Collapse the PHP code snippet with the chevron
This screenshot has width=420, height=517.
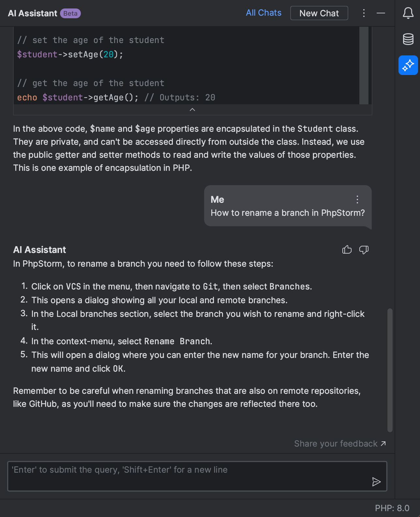(x=192, y=110)
